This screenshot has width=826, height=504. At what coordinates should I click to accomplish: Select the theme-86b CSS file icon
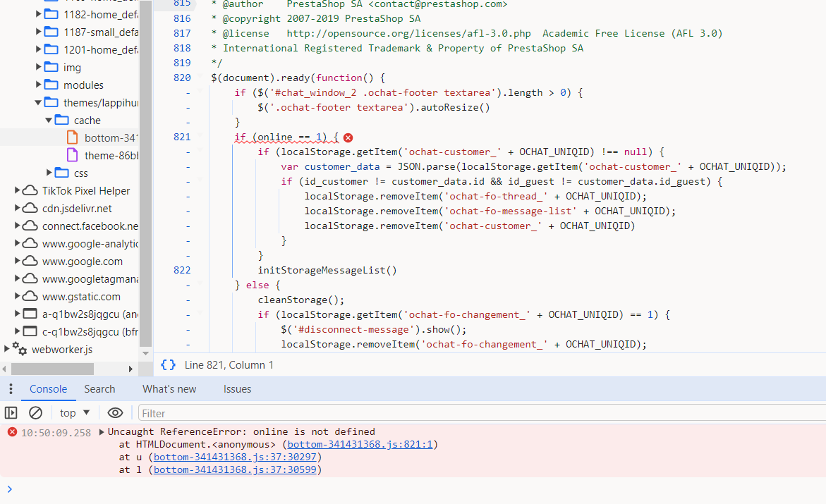[73, 155]
